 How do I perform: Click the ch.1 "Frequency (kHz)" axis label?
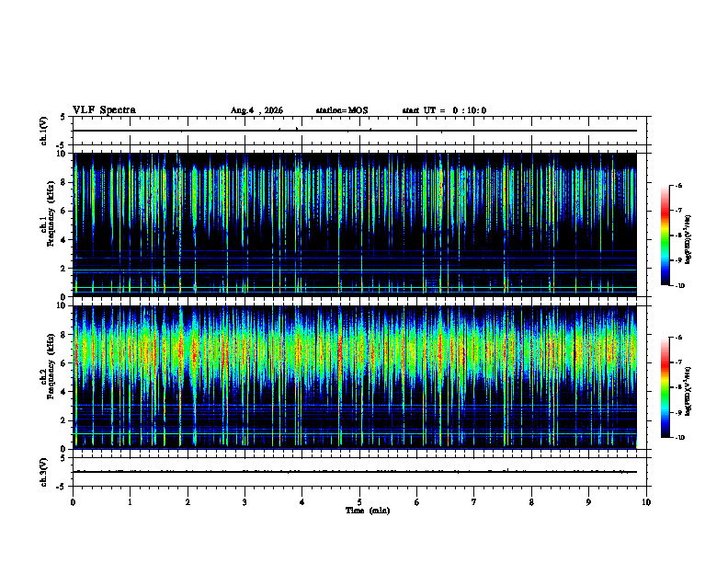click(51, 213)
